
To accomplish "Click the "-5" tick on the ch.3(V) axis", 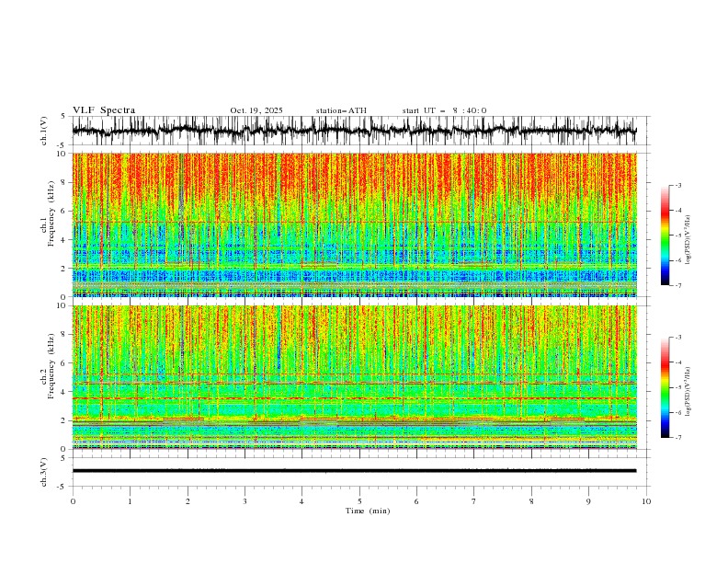I will pyautogui.click(x=63, y=487).
